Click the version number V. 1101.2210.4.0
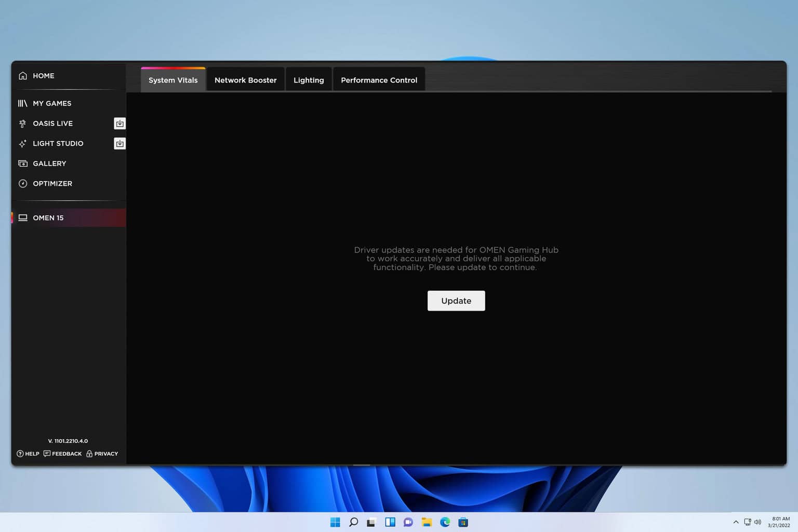This screenshot has height=532, width=798. tap(68, 441)
